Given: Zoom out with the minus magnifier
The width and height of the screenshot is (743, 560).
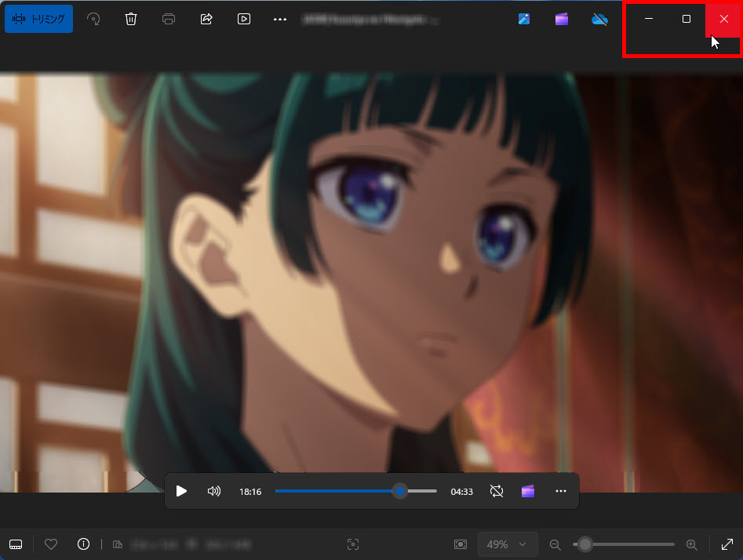Looking at the screenshot, I should [x=555, y=544].
